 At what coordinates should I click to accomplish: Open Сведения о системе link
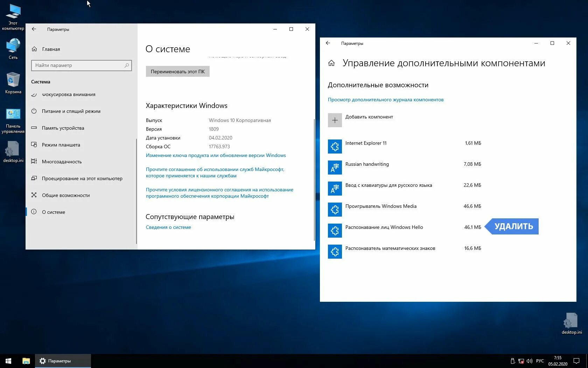click(168, 227)
